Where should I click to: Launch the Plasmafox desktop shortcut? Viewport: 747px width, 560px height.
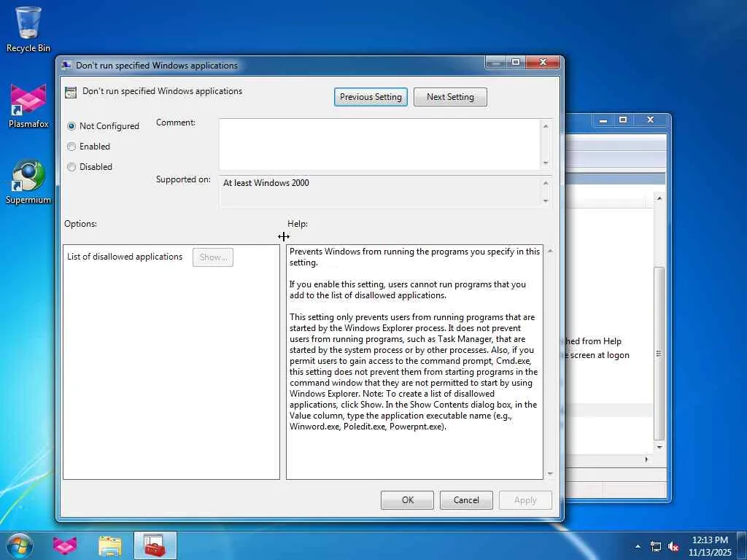click(28, 106)
